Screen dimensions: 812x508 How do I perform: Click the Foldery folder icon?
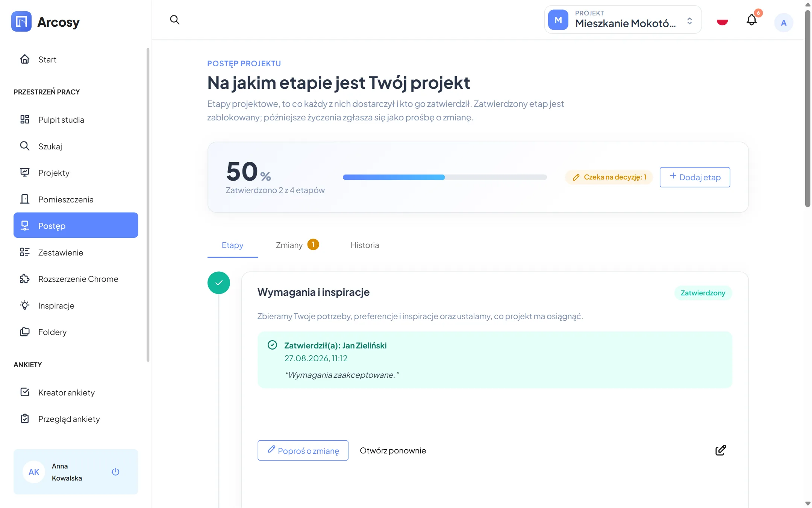25,332
